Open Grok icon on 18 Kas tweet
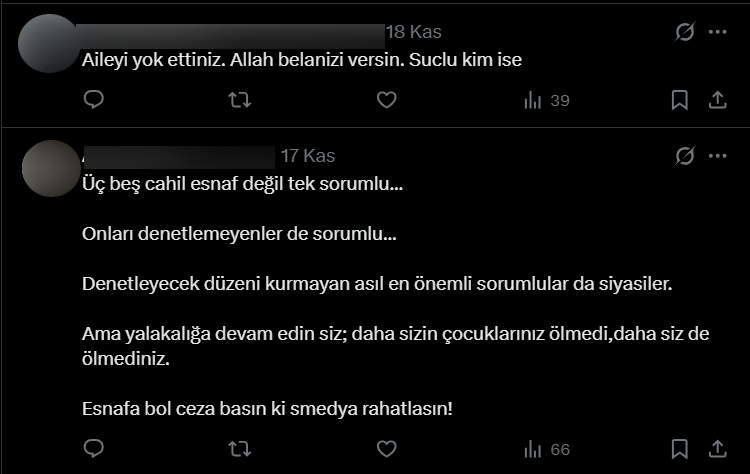750x474 pixels. (685, 32)
